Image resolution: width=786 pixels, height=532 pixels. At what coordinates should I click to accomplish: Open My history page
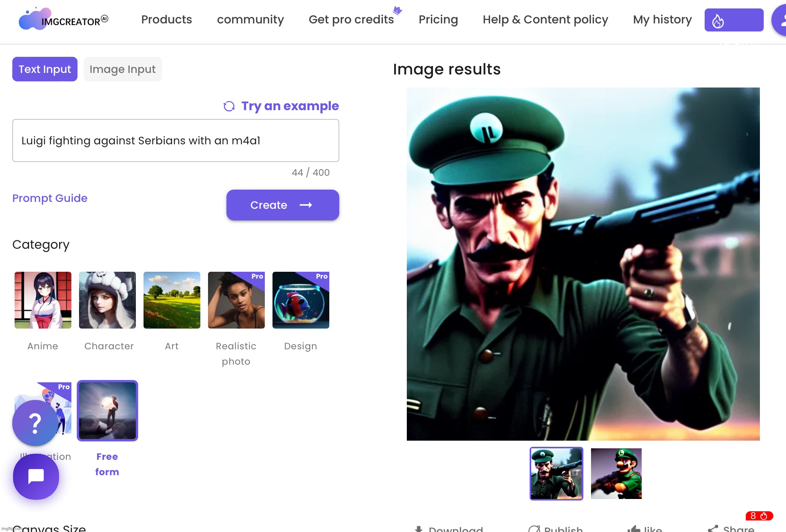click(x=662, y=20)
